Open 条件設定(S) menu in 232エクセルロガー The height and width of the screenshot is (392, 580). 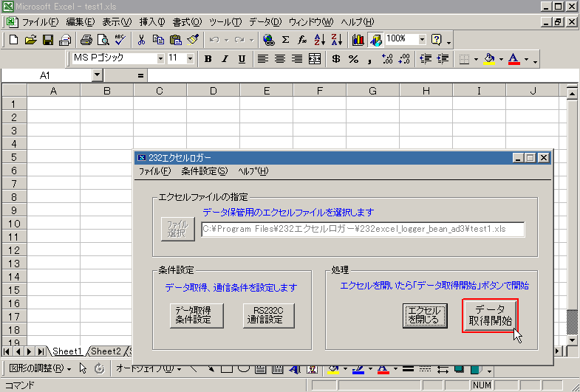204,171
